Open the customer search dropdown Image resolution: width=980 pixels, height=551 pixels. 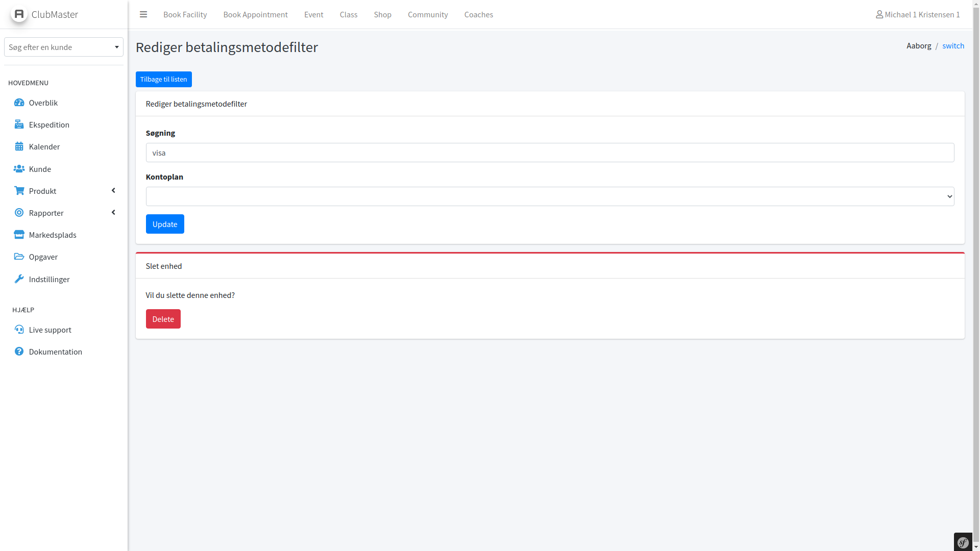point(64,47)
